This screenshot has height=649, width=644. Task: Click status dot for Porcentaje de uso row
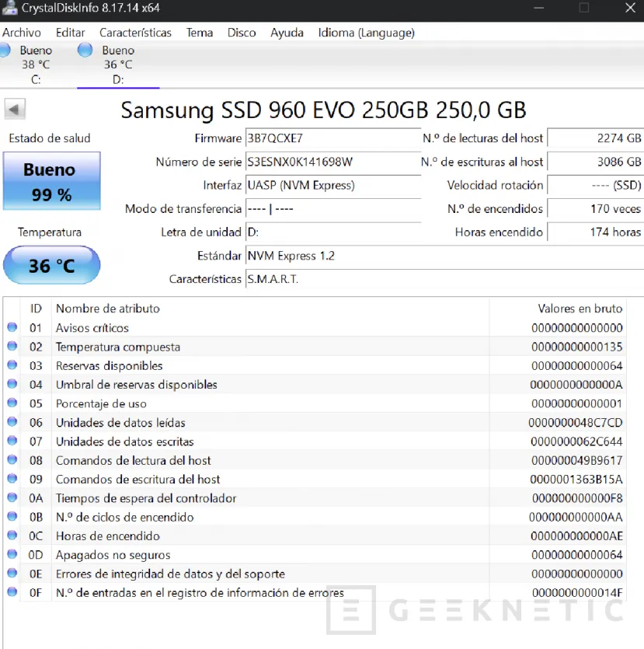(x=12, y=403)
